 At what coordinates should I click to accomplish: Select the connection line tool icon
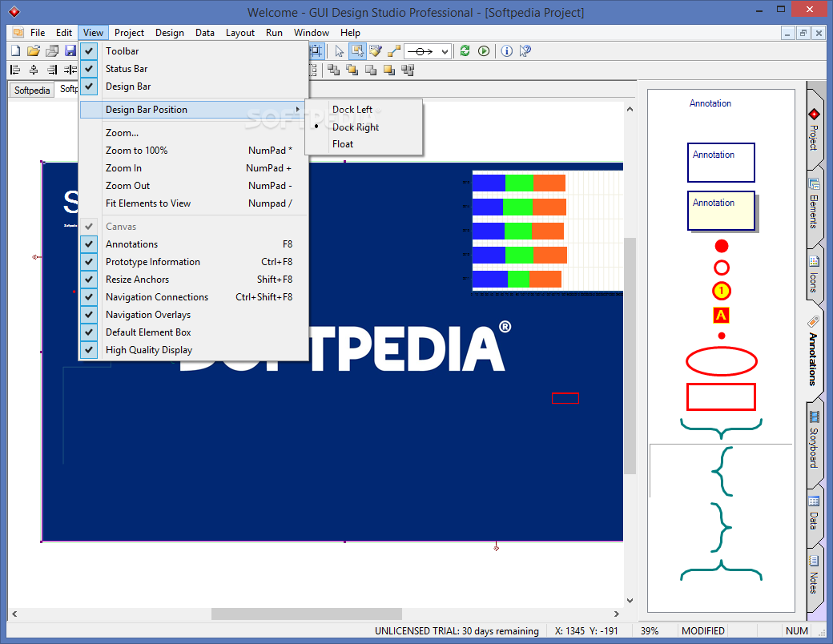[x=393, y=51]
